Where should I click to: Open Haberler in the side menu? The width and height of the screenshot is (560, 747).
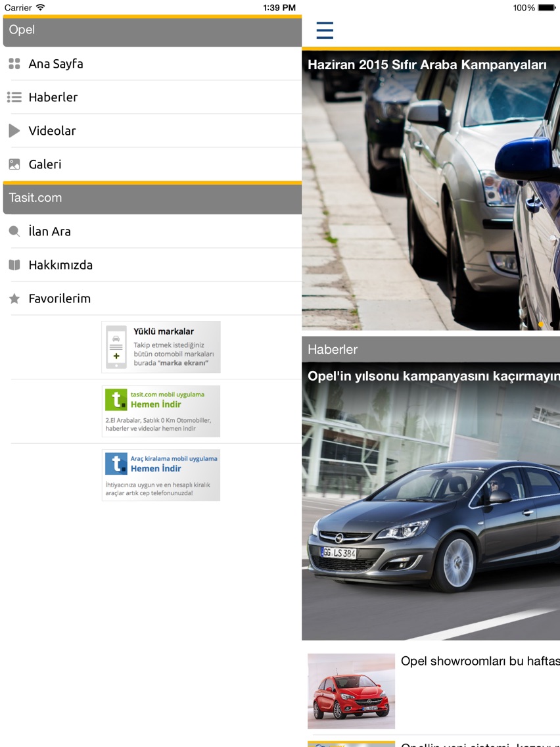pyautogui.click(x=152, y=97)
